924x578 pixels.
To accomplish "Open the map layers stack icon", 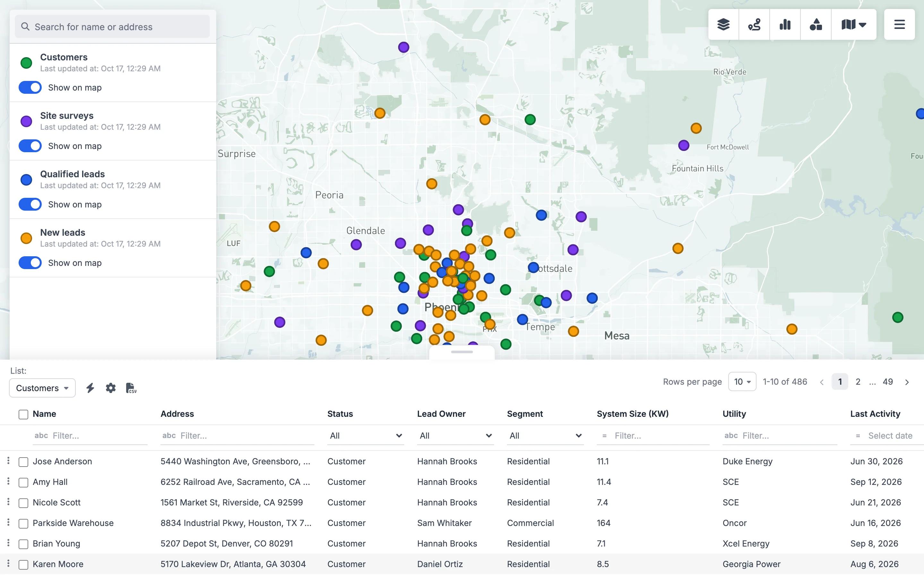I will pos(723,25).
